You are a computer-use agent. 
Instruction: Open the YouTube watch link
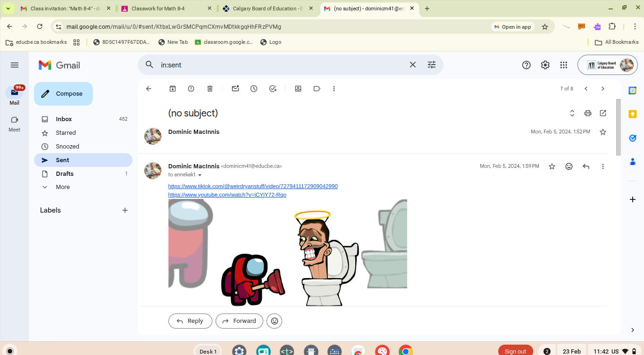[227, 195]
